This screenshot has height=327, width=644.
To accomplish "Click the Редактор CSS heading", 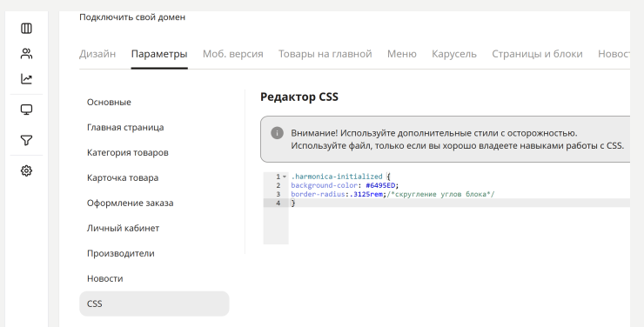I will tap(299, 97).
